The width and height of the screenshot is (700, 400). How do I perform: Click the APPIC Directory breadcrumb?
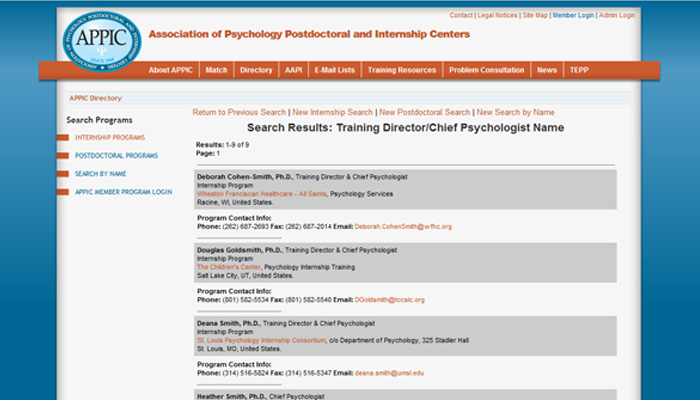tap(95, 98)
